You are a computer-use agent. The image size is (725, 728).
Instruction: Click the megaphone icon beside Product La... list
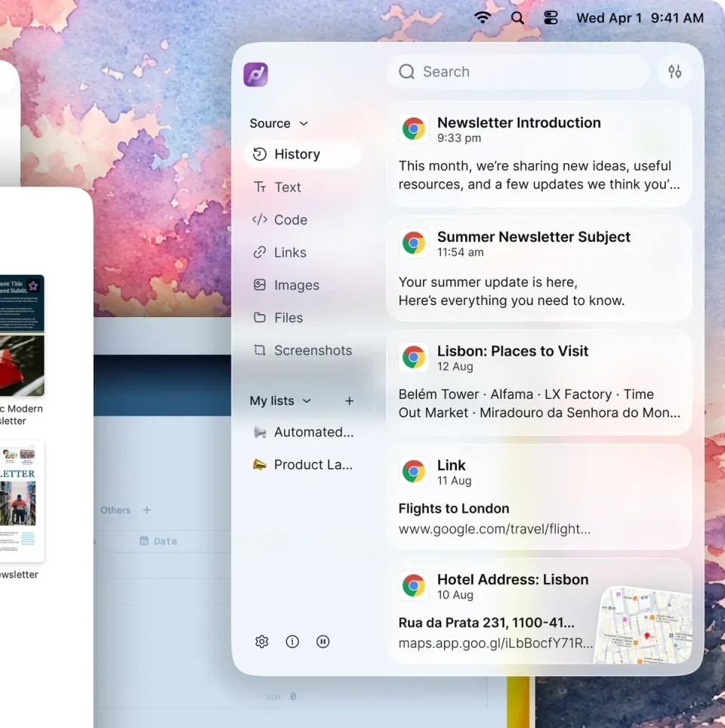[260, 464]
